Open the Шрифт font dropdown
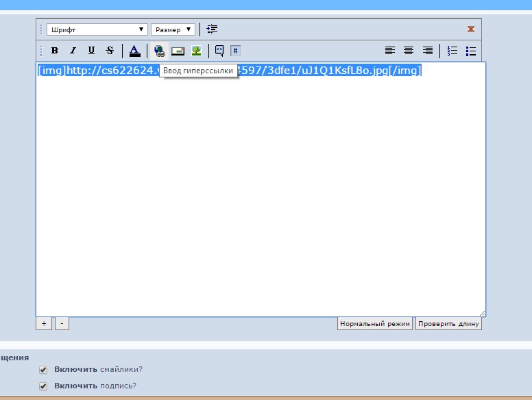 [x=97, y=29]
